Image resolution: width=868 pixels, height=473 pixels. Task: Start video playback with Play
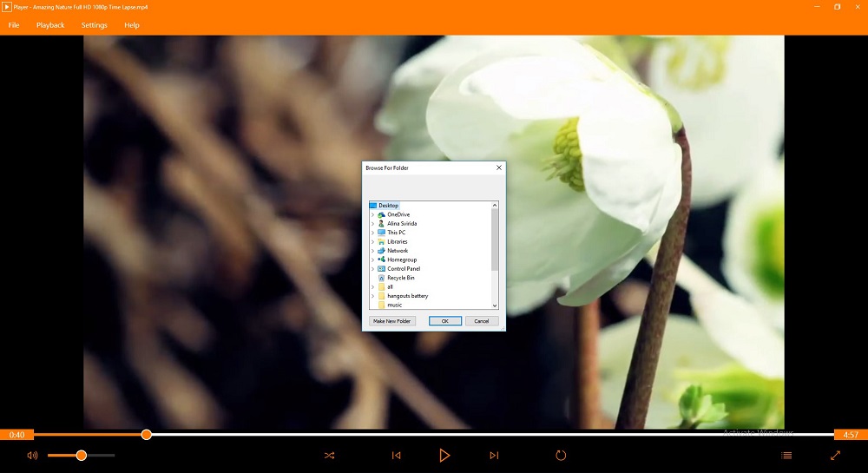444,456
